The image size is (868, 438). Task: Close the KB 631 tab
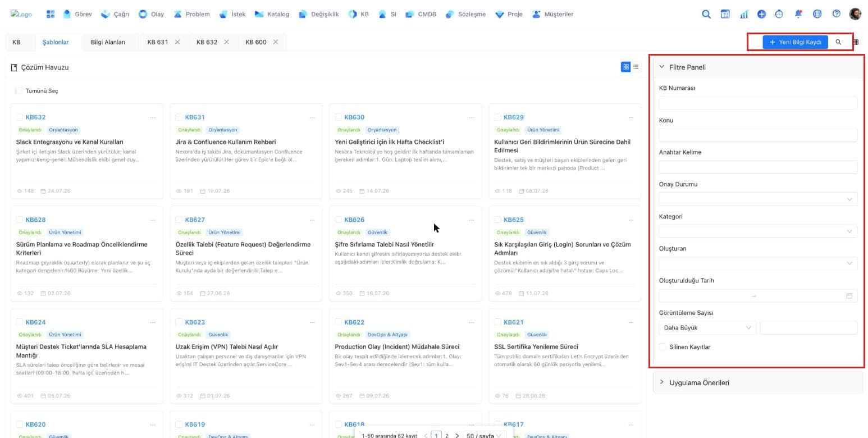pyautogui.click(x=177, y=42)
